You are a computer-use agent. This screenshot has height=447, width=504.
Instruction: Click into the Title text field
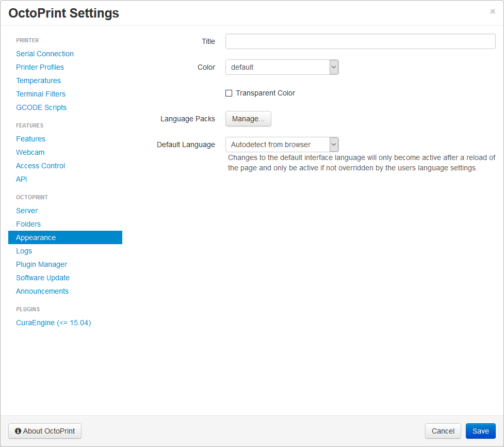click(x=360, y=41)
